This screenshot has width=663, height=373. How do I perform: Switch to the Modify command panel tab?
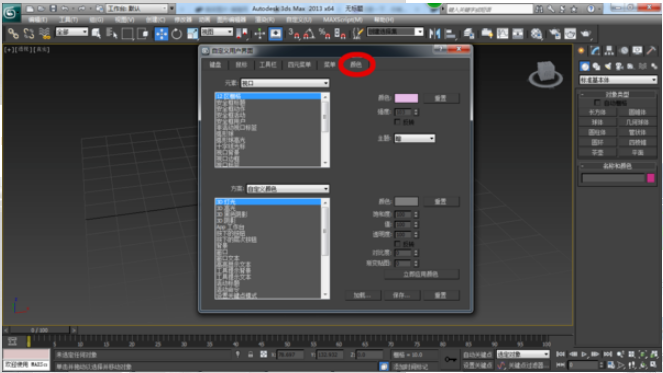tap(595, 51)
